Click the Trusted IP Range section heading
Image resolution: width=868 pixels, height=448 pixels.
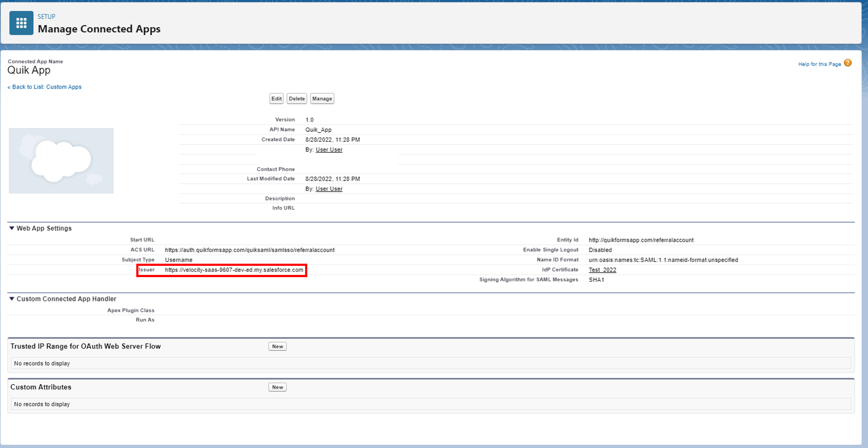click(85, 346)
